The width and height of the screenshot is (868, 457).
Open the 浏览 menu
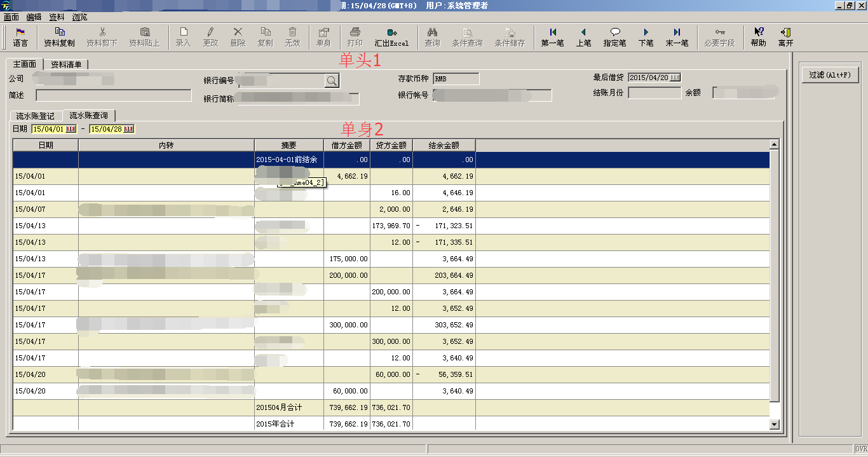click(x=79, y=17)
